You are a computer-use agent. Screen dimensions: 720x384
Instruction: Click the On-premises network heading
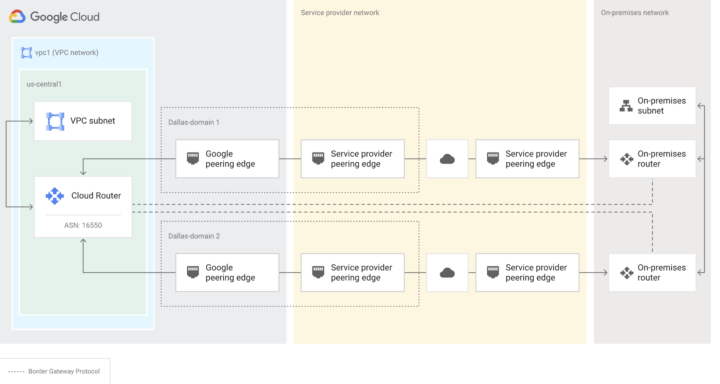(x=635, y=13)
